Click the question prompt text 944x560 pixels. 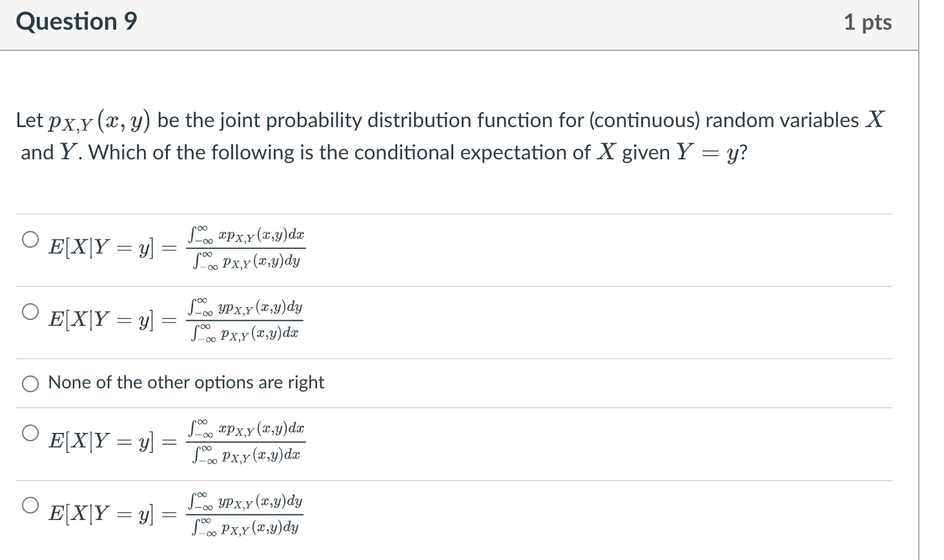(387, 135)
